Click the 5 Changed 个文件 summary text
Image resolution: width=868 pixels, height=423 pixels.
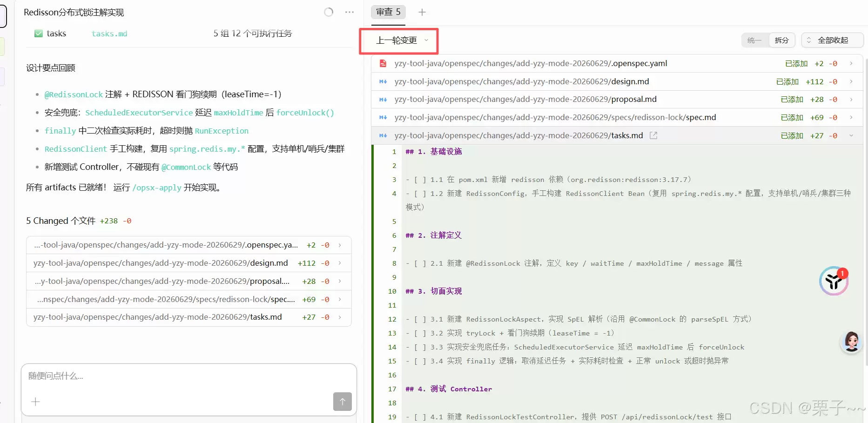[61, 221]
